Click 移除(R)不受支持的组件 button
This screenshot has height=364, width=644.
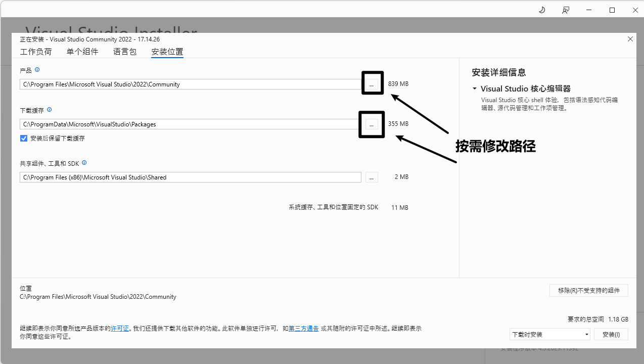[588, 290]
